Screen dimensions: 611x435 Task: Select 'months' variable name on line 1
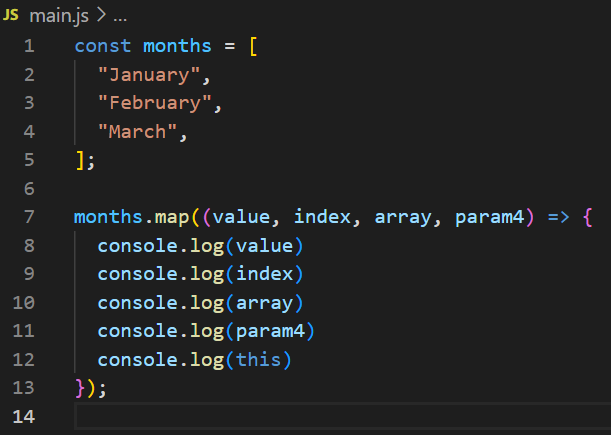(x=177, y=46)
